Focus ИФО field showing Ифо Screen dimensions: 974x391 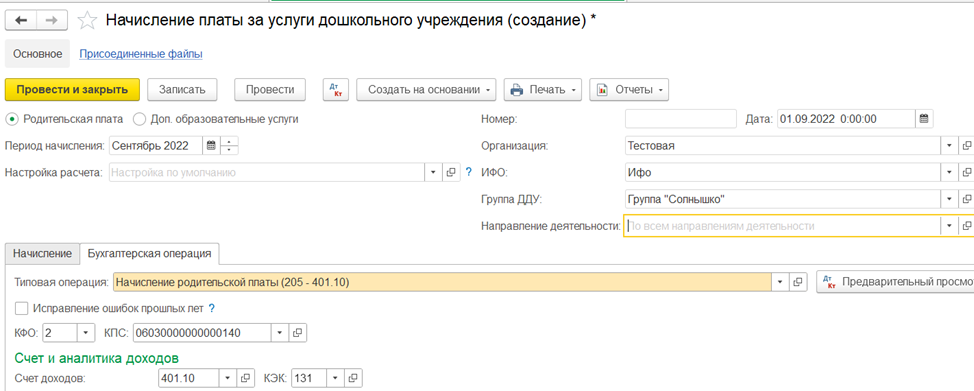[783, 172]
